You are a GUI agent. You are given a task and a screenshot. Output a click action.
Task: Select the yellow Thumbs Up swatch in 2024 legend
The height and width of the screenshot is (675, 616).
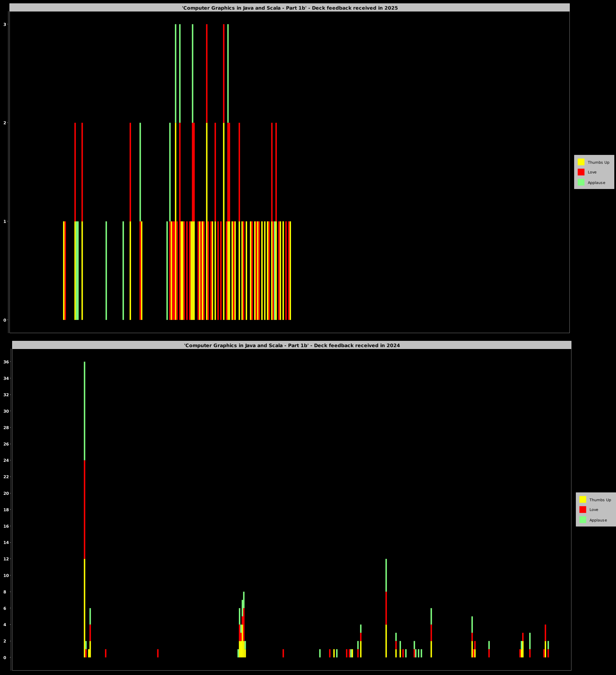(x=583, y=500)
